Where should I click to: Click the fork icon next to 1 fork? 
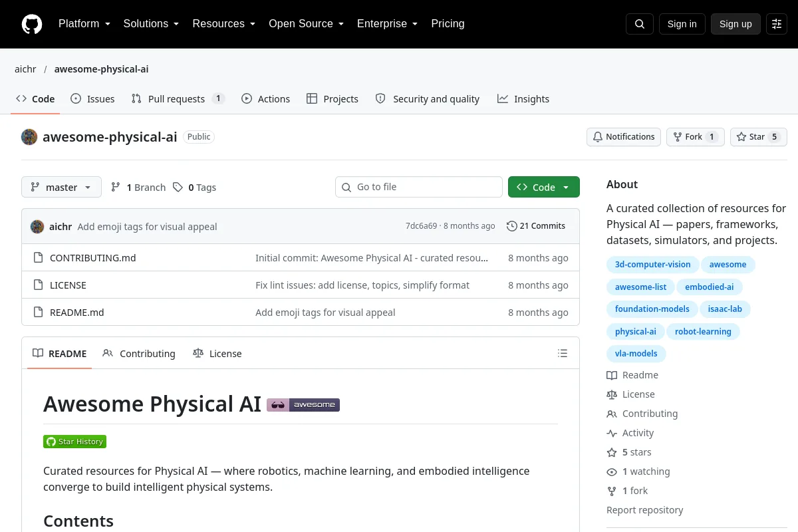(612, 491)
